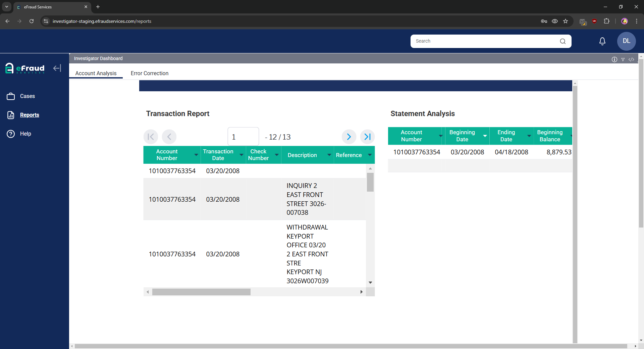Image resolution: width=644 pixels, height=349 pixels.
Task: Close the eFraud Services browser tab
Action: click(86, 7)
